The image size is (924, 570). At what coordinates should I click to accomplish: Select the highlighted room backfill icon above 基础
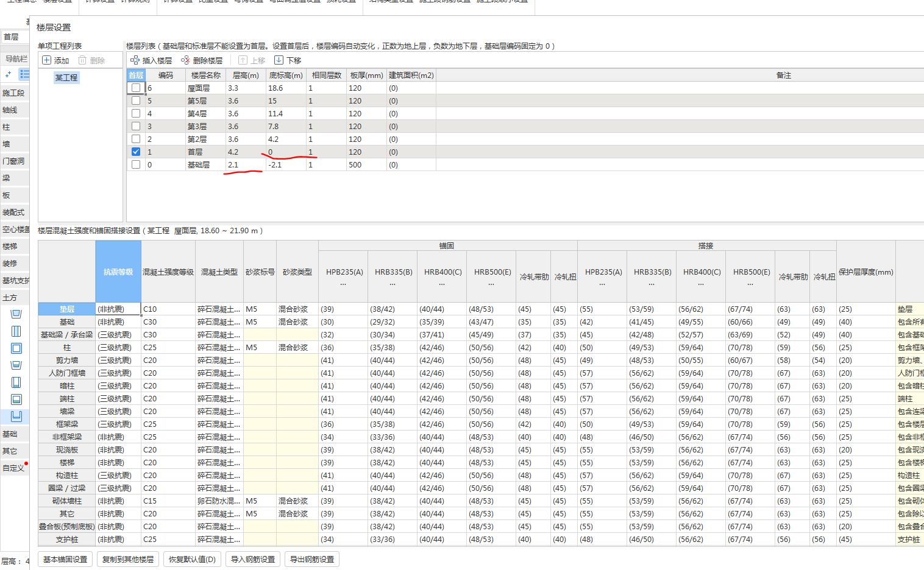click(16, 417)
